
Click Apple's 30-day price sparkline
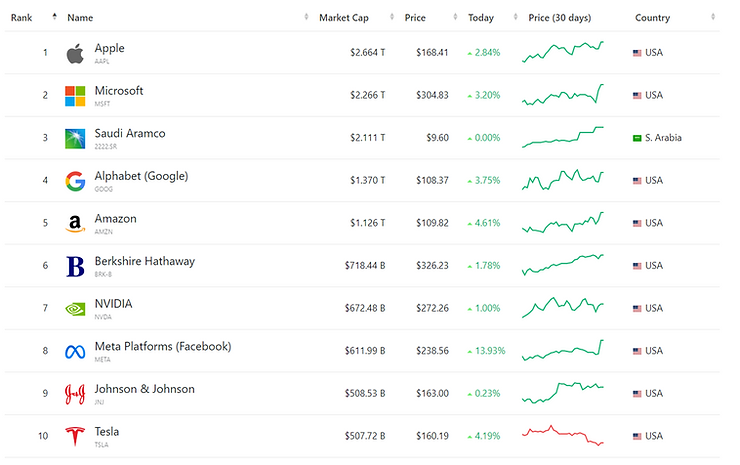pos(563,52)
